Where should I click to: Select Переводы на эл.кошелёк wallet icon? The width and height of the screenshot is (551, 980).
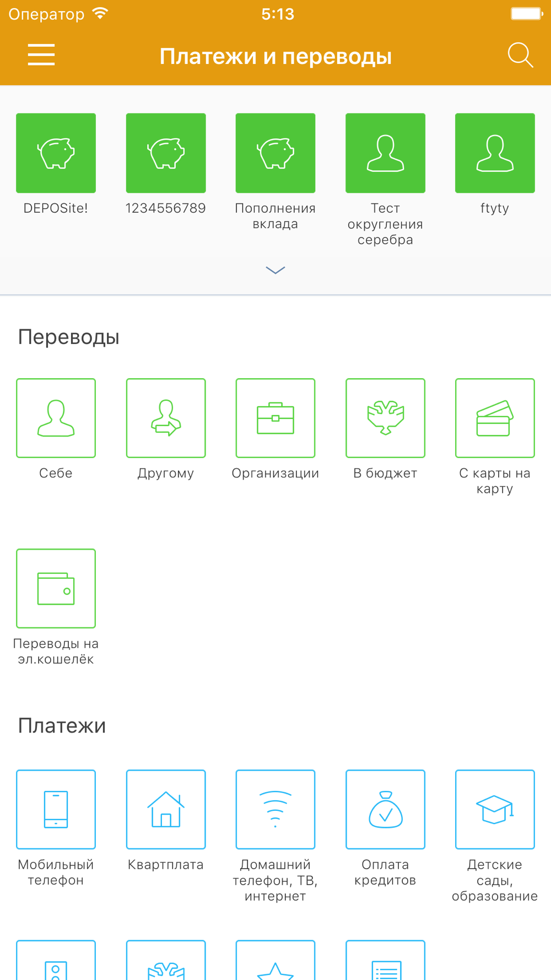coord(56,588)
